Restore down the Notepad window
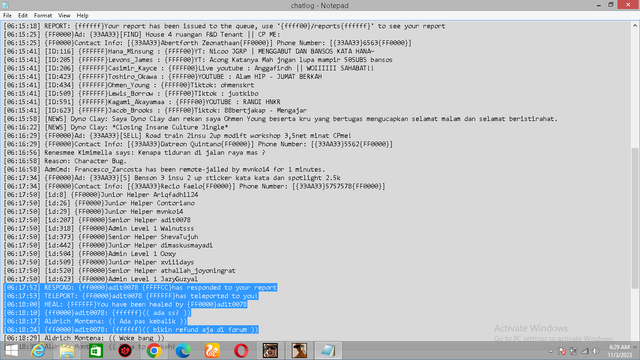The image size is (640, 360). (x=611, y=5)
